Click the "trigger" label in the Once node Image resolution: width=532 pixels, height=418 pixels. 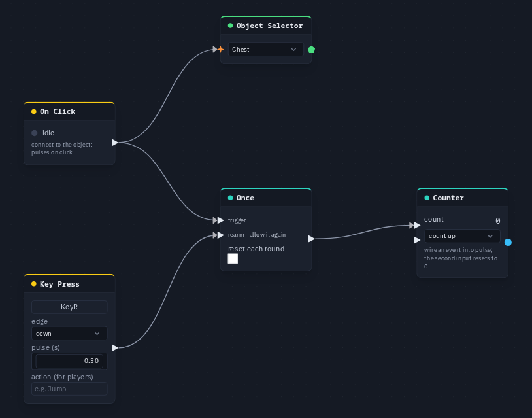coord(237,220)
